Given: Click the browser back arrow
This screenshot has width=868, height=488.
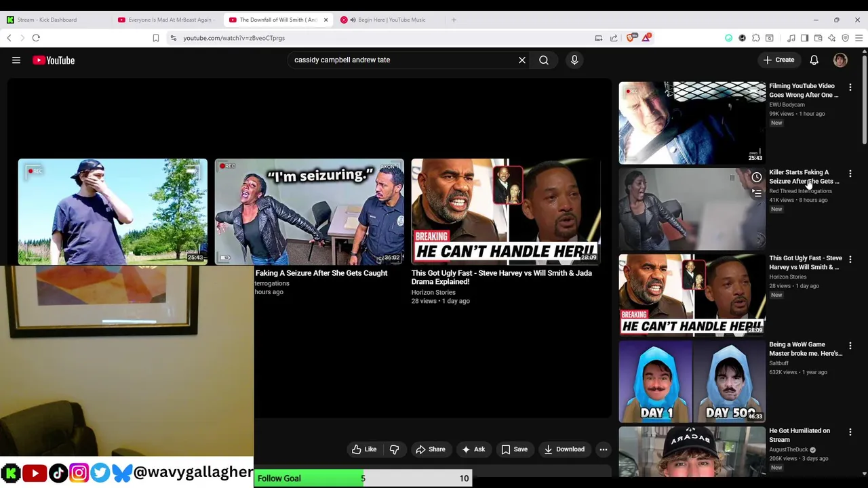Looking at the screenshot, I should [x=9, y=38].
